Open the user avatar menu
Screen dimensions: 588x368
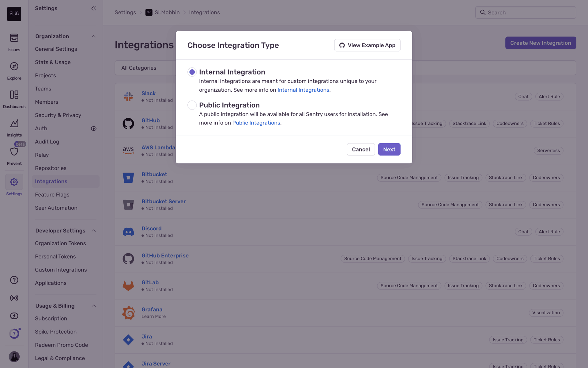tap(14, 357)
